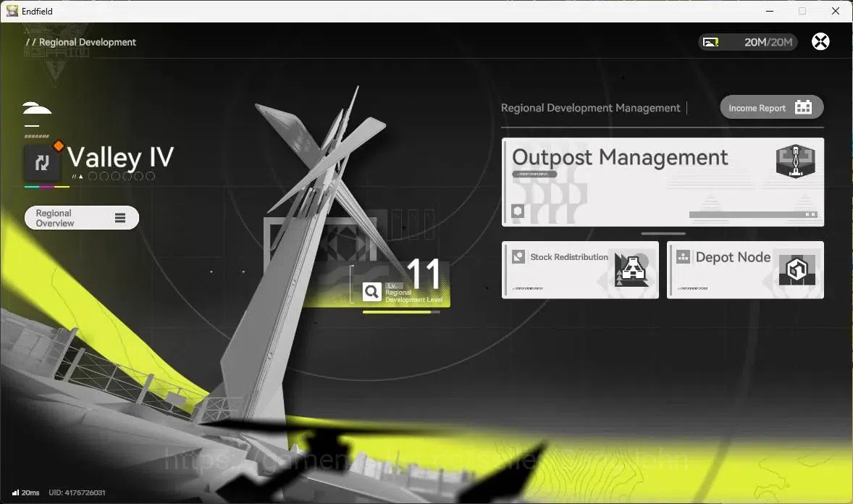Click the Regional Development Level 11 badge
This screenshot has height=504, width=853.
(402, 283)
